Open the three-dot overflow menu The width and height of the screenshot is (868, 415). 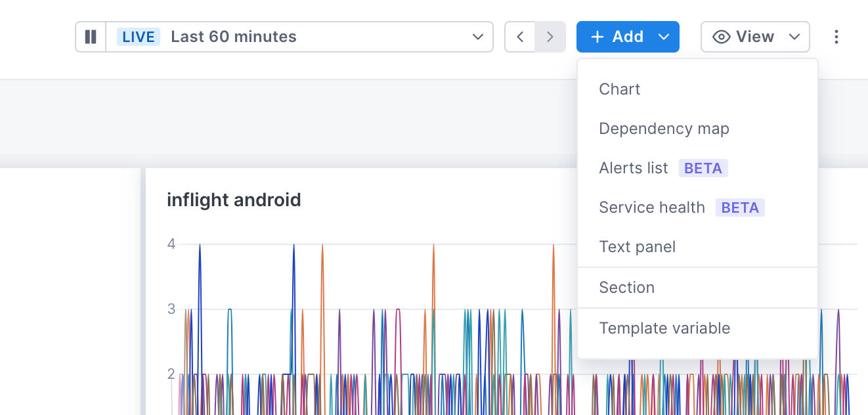(x=836, y=37)
